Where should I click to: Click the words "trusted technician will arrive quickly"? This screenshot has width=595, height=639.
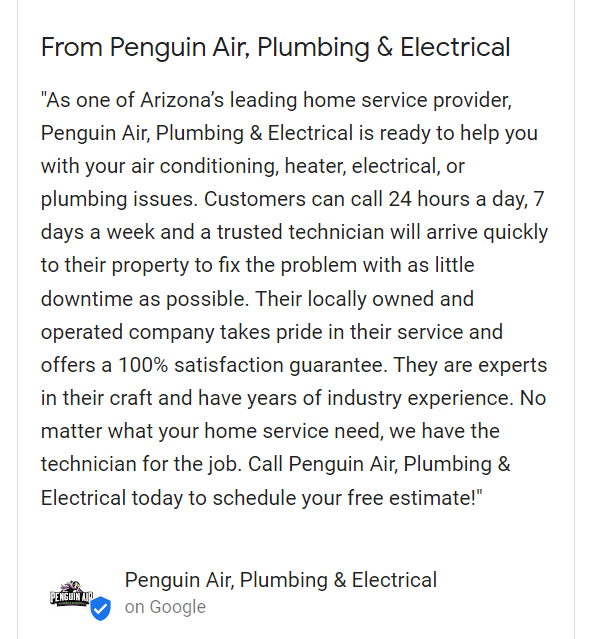click(x=382, y=232)
